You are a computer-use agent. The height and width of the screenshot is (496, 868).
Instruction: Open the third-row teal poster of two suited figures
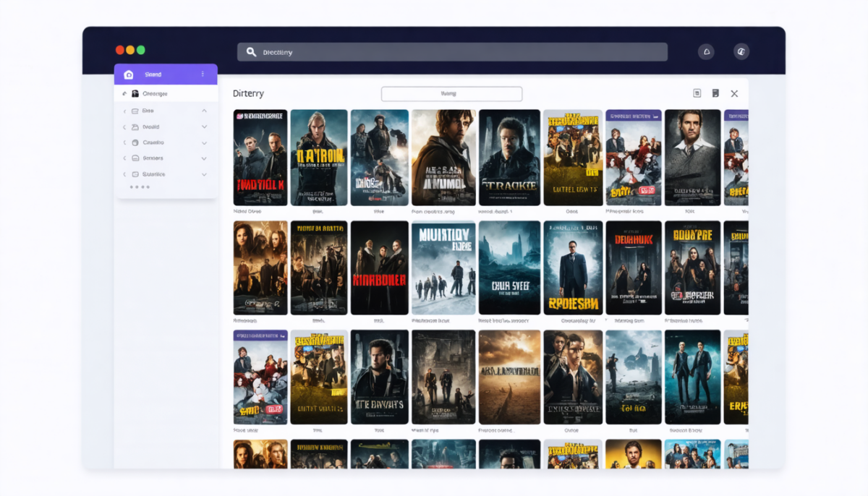coord(692,377)
